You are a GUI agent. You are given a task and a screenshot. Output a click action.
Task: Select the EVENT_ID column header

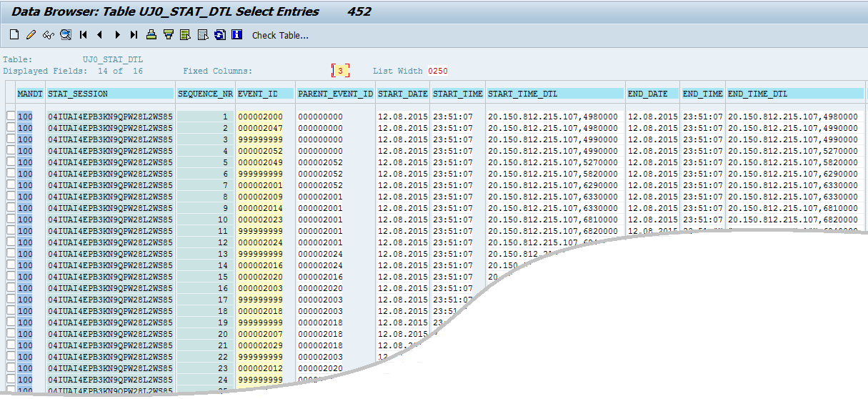[x=265, y=94]
